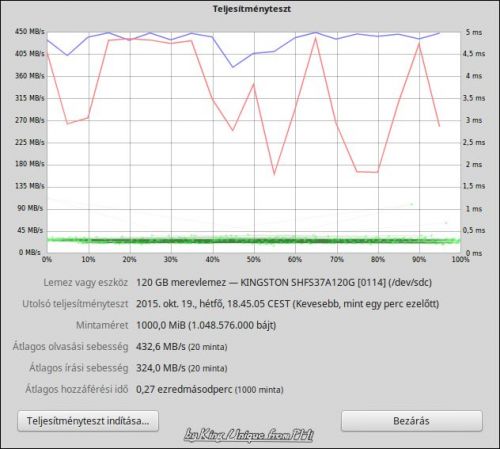
Task: Click the device name KINGSTON SHFS37A120G text
Action: coord(297,283)
